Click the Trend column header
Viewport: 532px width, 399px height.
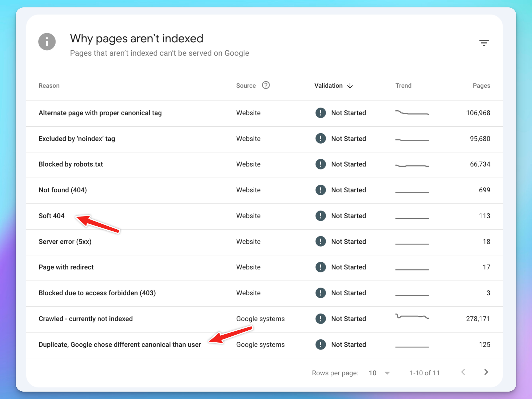coord(403,86)
